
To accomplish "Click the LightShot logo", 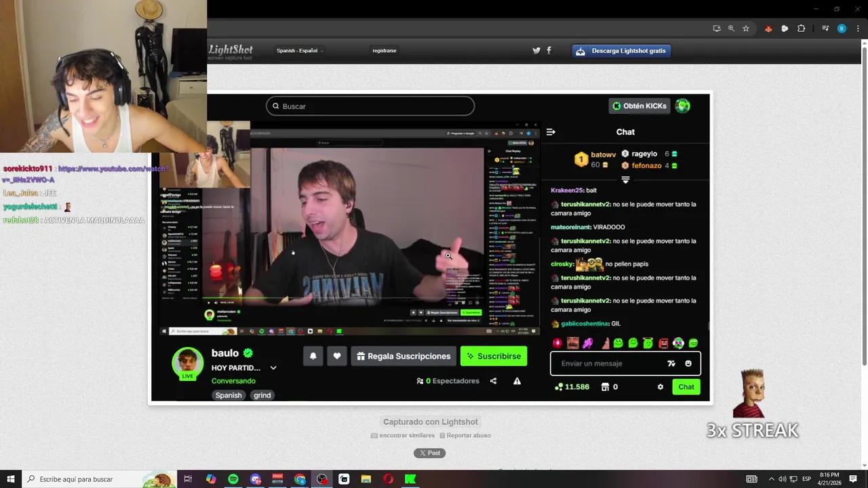I will click(x=231, y=52).
